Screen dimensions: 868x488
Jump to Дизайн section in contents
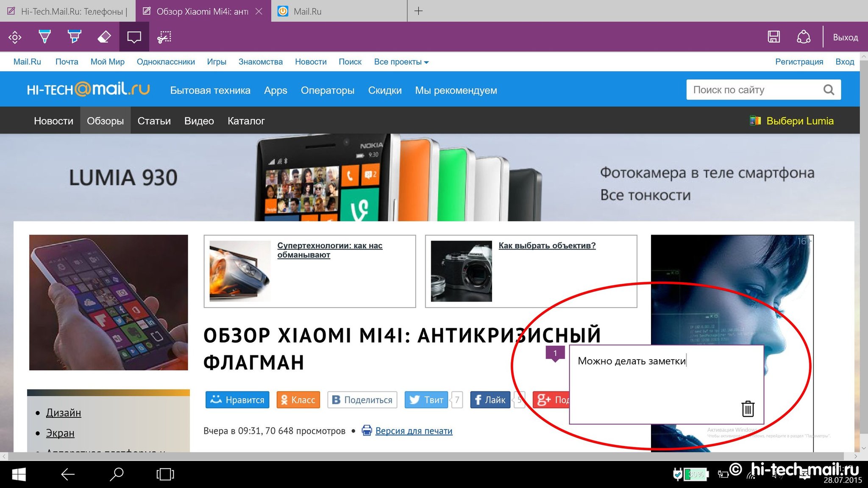[x=64, y=413]
